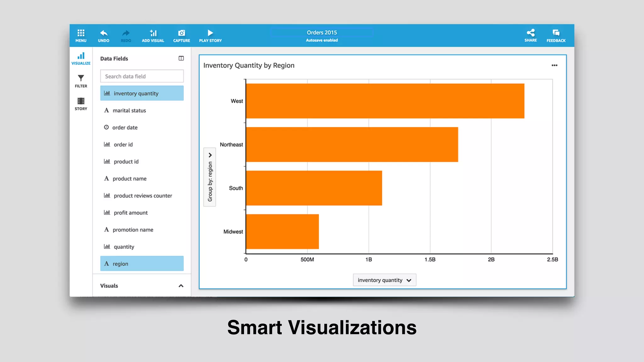Open the Feedback dialog

click(556, 36)
